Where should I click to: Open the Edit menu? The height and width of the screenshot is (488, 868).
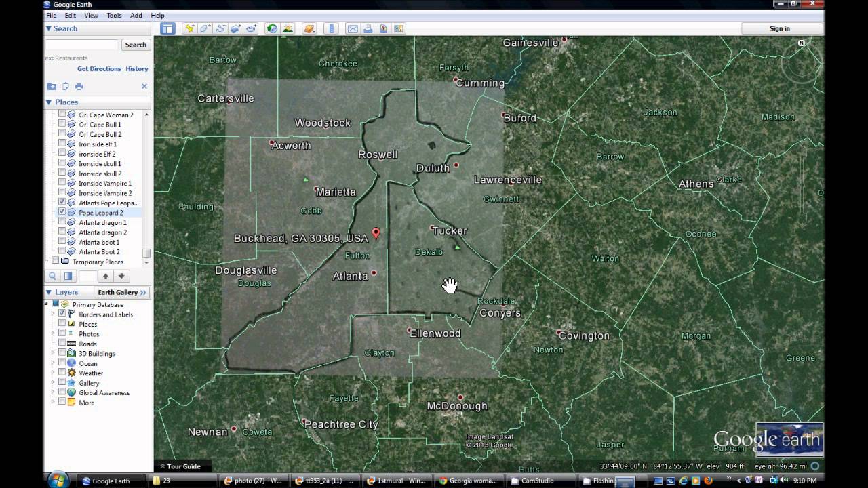click(x=71, y=15)
